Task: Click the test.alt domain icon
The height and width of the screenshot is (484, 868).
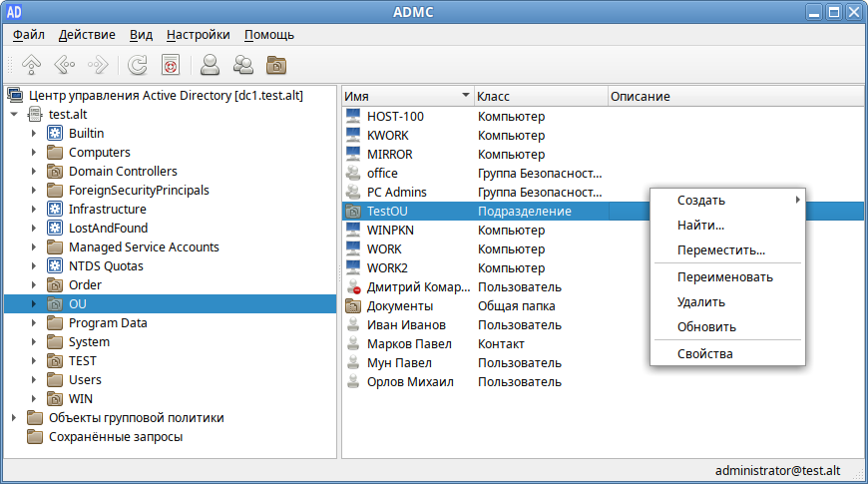Action: 35,114
